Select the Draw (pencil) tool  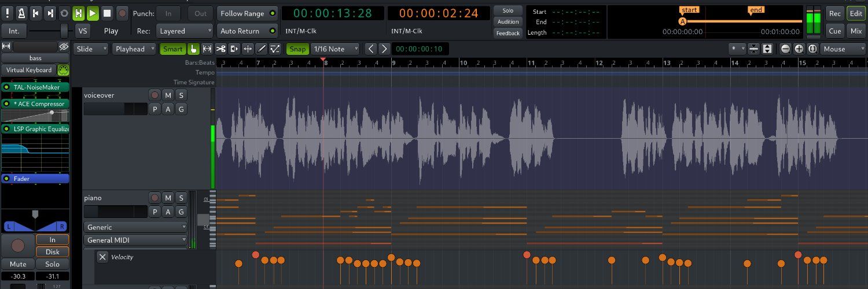pyautogui.click(x=262, y=49)
